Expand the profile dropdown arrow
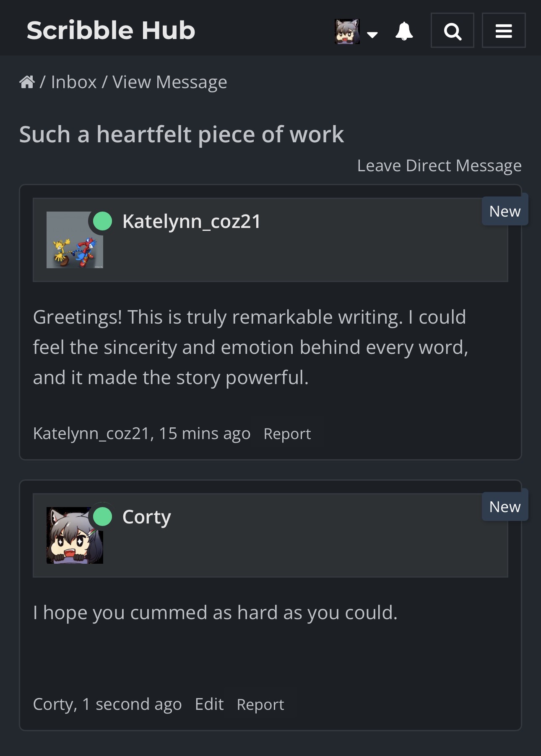Screen dimensions: 541x756 [x=372, y=34]
